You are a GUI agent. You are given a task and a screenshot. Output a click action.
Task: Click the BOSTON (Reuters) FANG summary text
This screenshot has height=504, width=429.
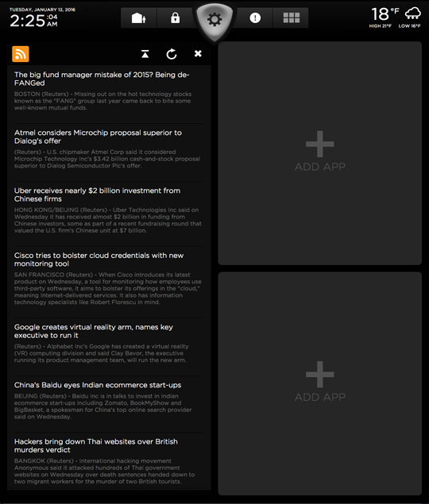point(102,101)
